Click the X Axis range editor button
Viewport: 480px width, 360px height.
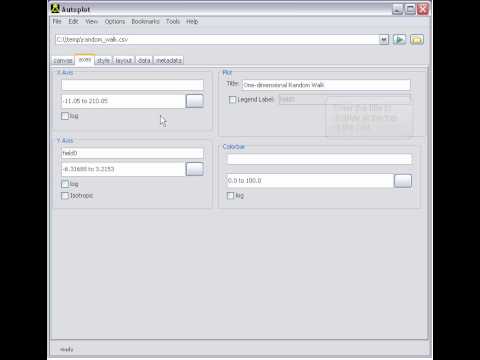coord(194,101)
